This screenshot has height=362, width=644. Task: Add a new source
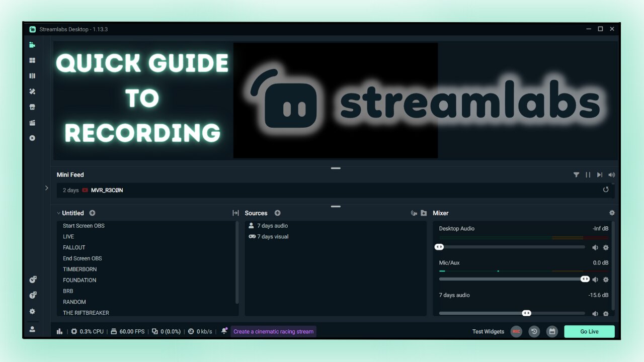point(277,213)
